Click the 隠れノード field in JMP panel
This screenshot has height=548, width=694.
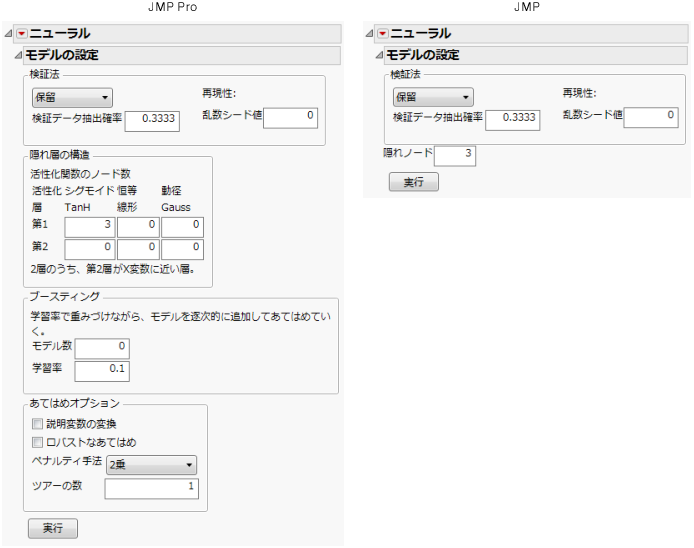pyautogui.click(x=455, y=156)
